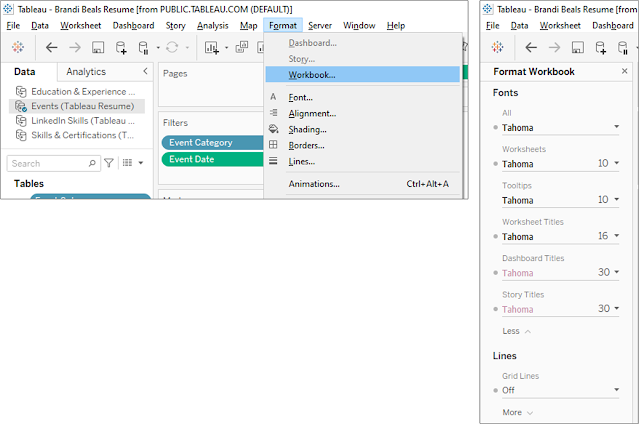Click New Worksheet icon in left window toolbar
639x424 pixels.
[212, 48]
